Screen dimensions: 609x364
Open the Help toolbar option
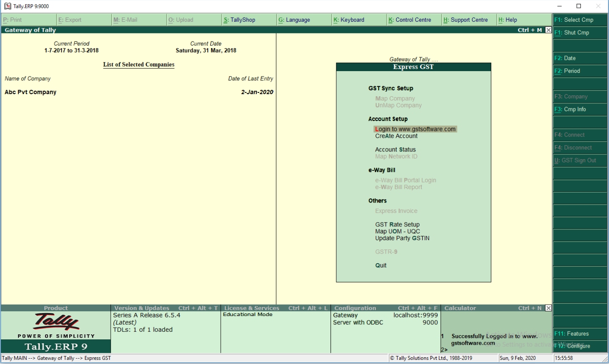click(524, 20)
